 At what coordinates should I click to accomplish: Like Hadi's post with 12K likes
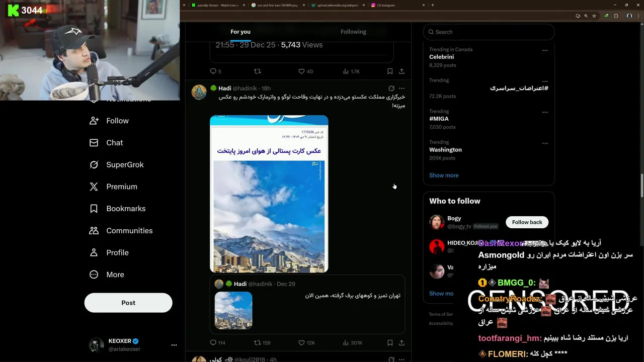(x=306, y=343)
